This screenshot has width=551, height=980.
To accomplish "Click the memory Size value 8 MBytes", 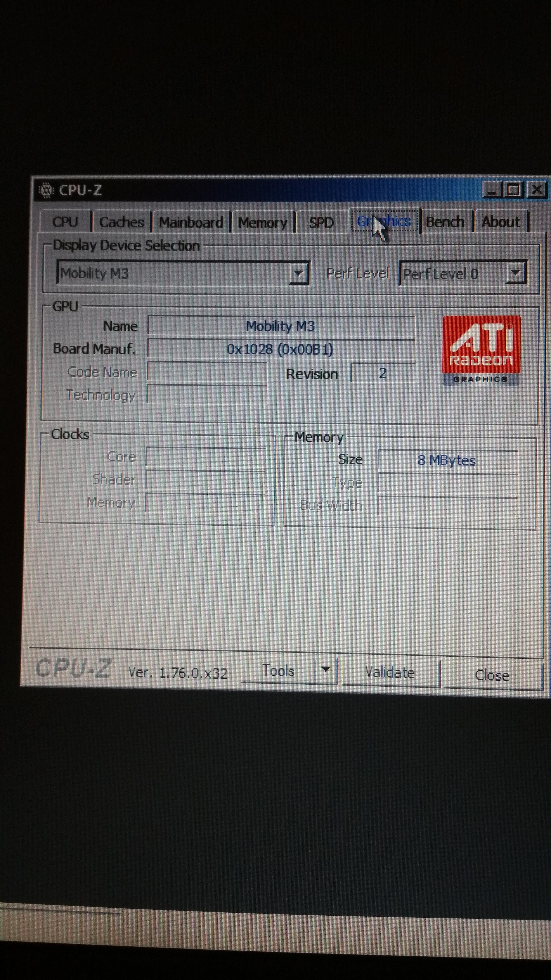I will coord(448,460).
